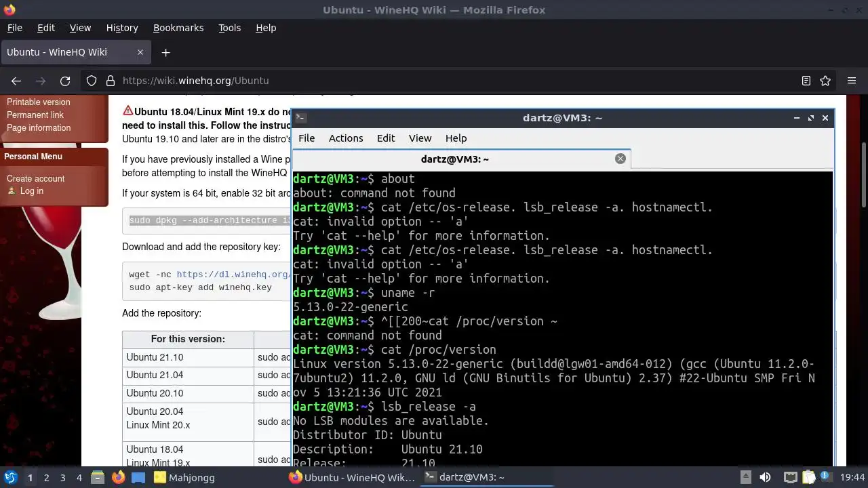Open terminal View menu
The width and height of the screenshot is (868, 488).
pos(420,138)
